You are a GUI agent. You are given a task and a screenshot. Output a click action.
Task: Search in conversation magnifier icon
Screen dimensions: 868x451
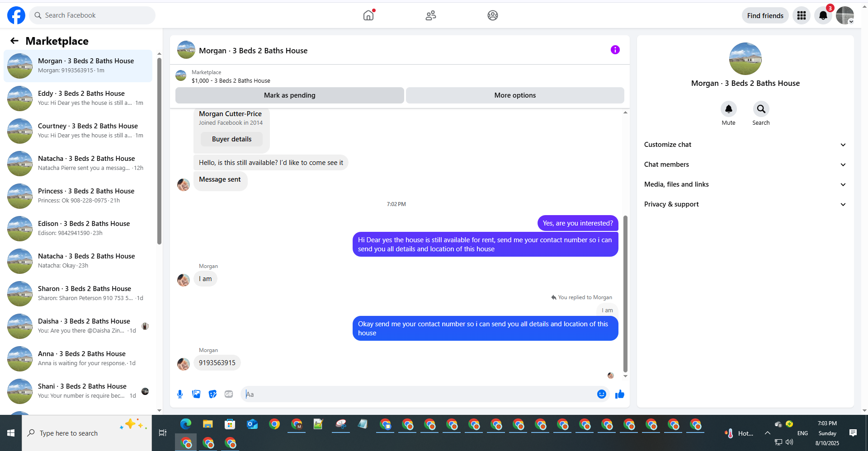(x=761, y=109)
